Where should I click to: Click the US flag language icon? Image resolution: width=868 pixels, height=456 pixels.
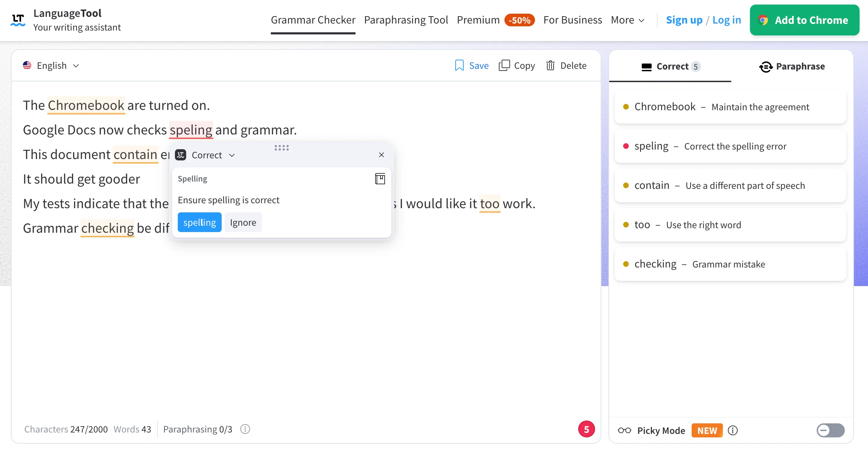coord(27,65)
